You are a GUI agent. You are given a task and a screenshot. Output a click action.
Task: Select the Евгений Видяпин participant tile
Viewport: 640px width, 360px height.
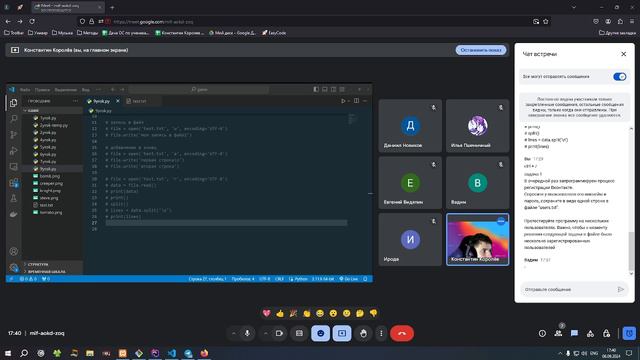coord(410,182)
